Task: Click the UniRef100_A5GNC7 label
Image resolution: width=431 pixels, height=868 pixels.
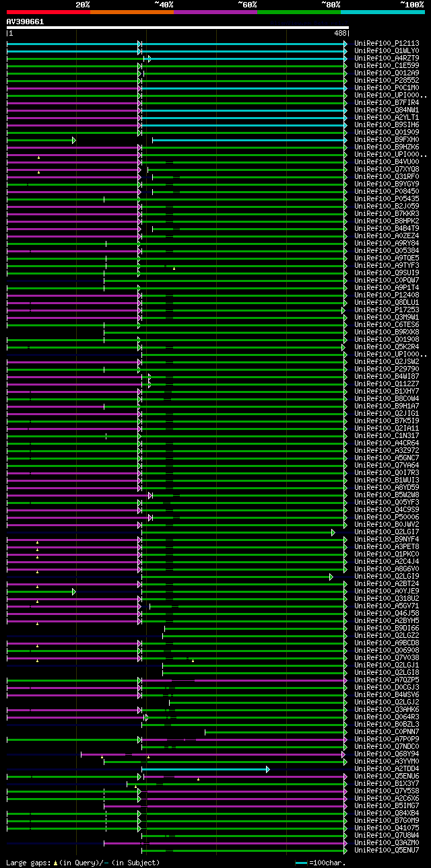Action: point(387,458)
